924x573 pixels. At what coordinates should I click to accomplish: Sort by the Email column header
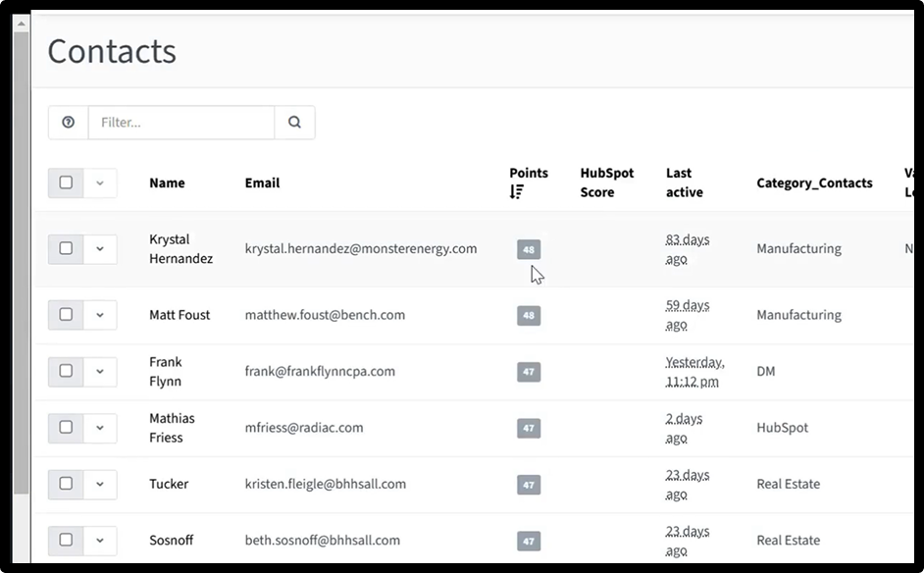tap(262, 182)
